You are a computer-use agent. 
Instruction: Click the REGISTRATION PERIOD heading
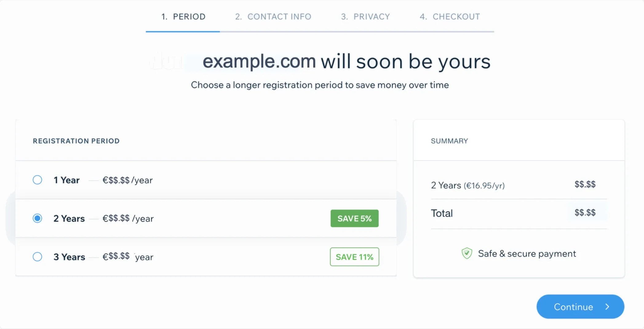click(76, 141)
